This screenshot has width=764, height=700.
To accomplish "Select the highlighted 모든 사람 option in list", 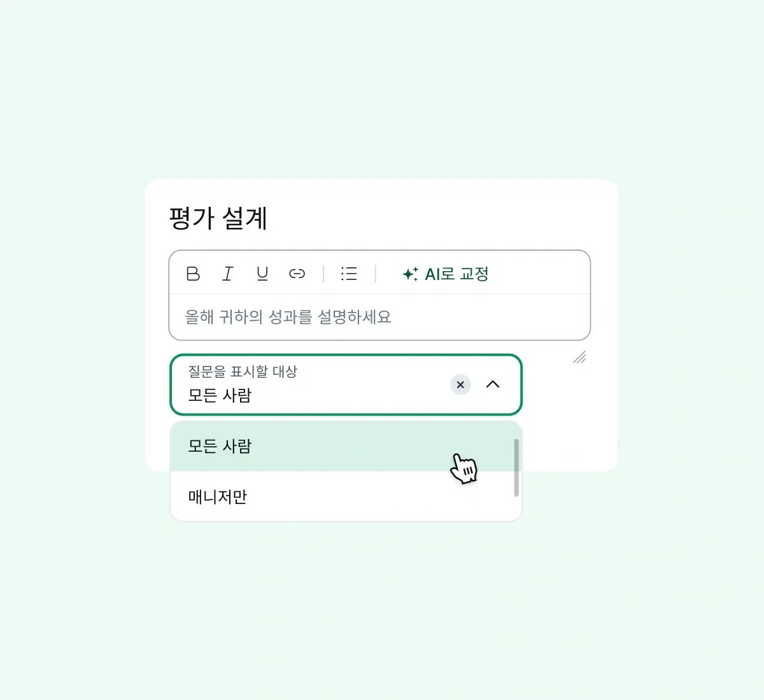I will tap(220, 446).
